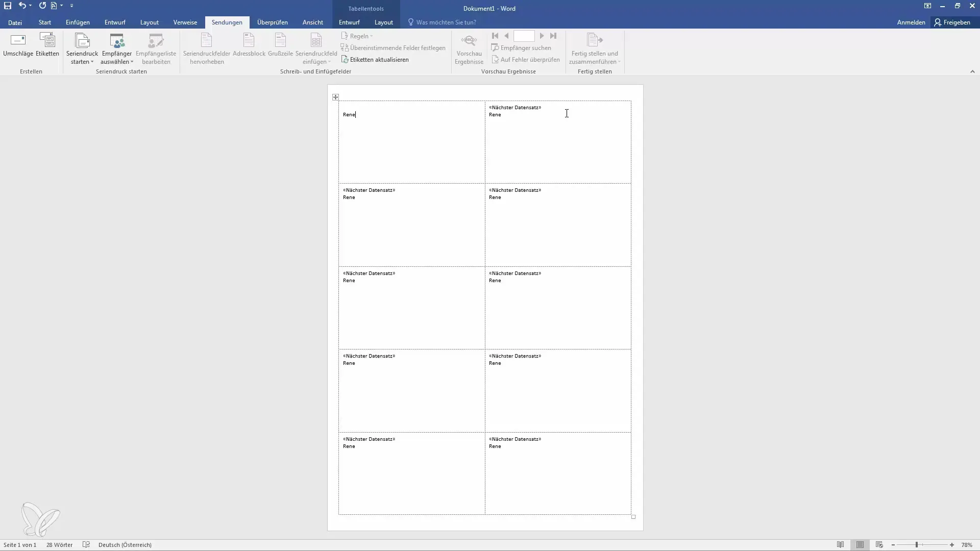Viewport: 980px width, 551px height.
Task: Toggle Vorschau Ergebnisse preview
Action: click(469, 49)
